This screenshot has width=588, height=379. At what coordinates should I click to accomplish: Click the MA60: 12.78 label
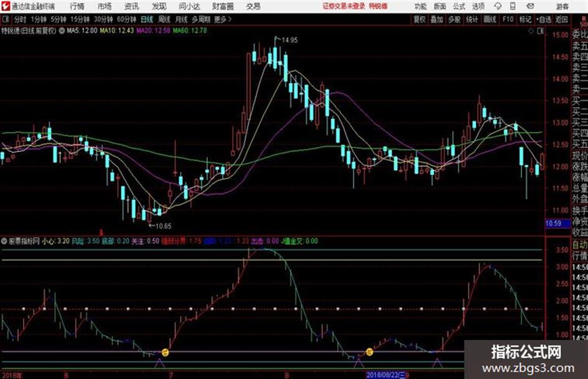point(190,30)
